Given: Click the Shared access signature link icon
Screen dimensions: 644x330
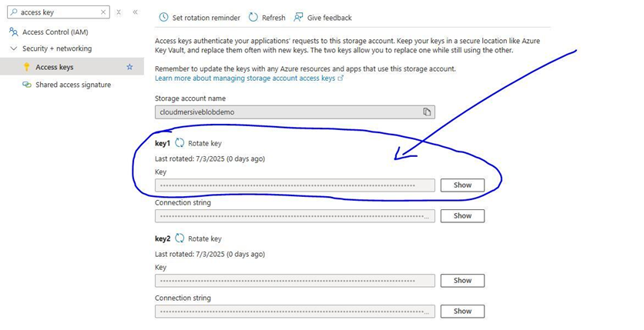Looking at the screenshot, I should coord(27,85).
